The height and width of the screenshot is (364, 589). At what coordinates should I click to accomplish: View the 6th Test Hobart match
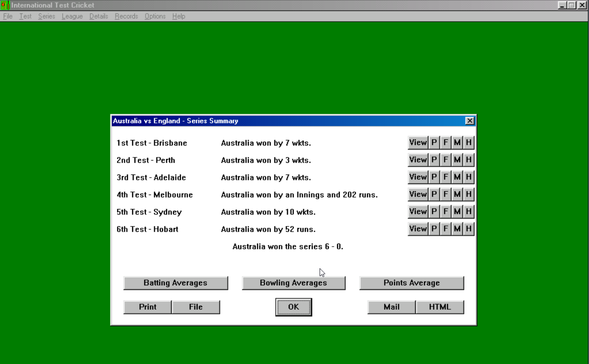(x=418, y=229)
